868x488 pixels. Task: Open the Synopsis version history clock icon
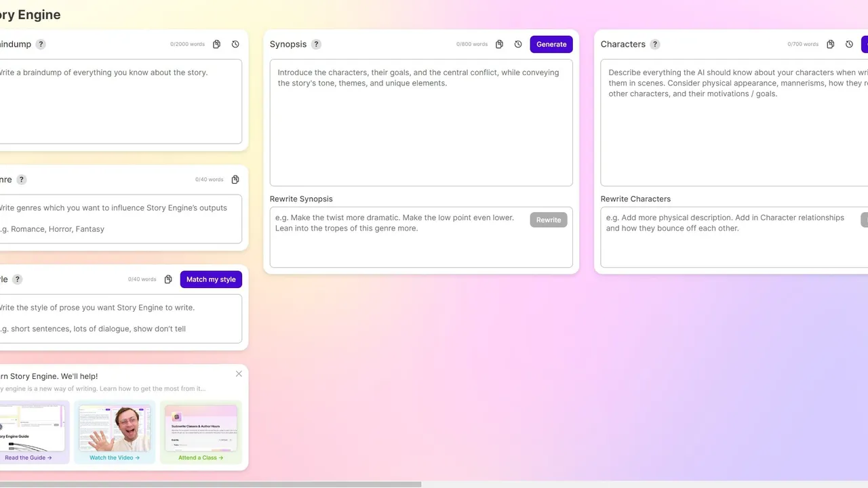pyautogui.click(x=518, y=44)
